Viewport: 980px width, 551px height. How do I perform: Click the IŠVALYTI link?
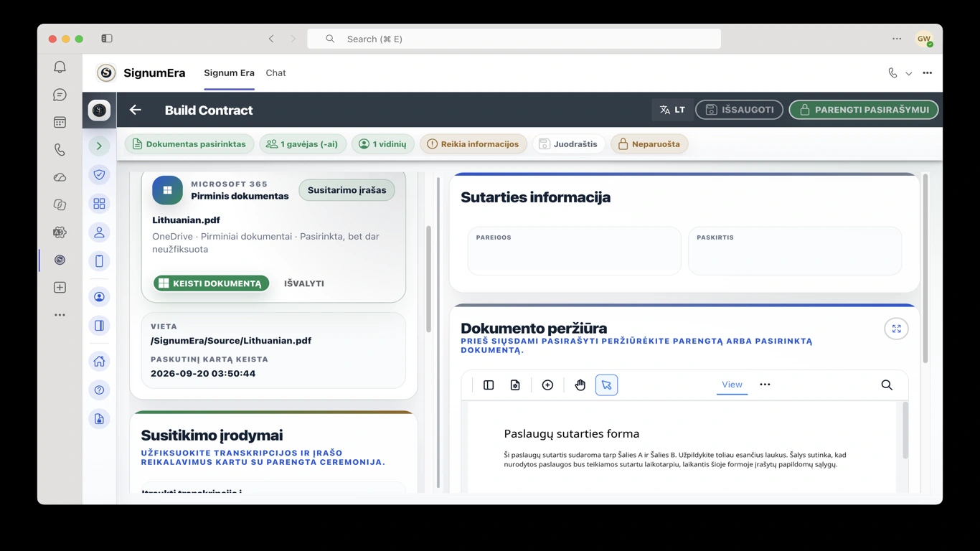tap(304, 283)
